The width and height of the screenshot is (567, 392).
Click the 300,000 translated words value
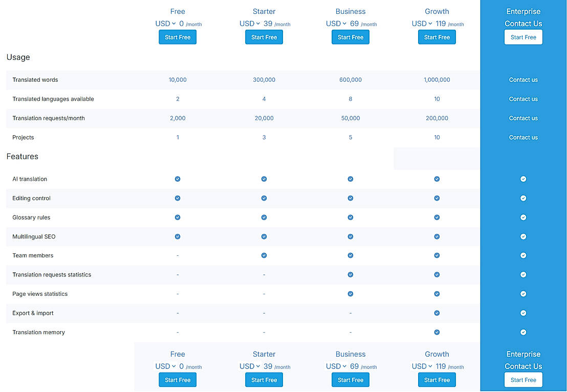click(264, 80)
